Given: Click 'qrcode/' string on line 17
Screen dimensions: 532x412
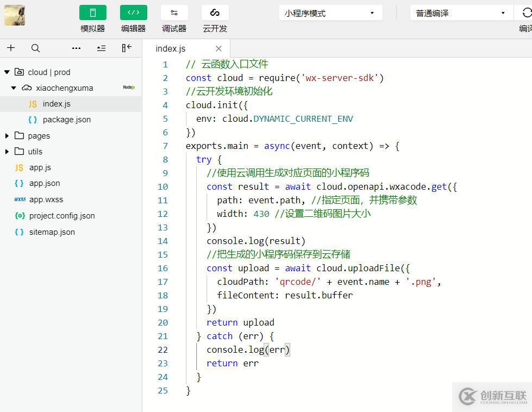Looking at the screenshot, I should [x=298, y=282].
